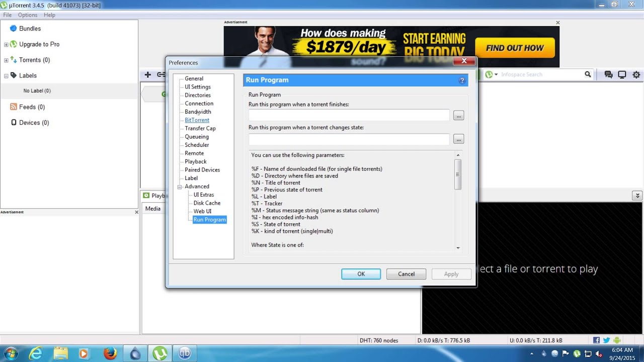644x362 pixels.
Task: Collapse the Advanced node in Preferences tree
Action: click(180, 187)
